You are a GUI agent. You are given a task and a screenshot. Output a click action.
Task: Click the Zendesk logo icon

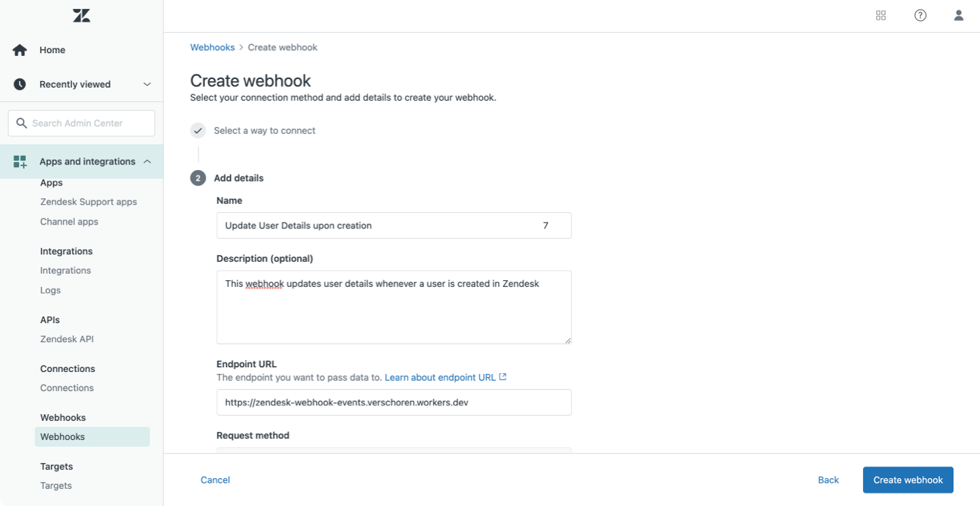point(82,16)
